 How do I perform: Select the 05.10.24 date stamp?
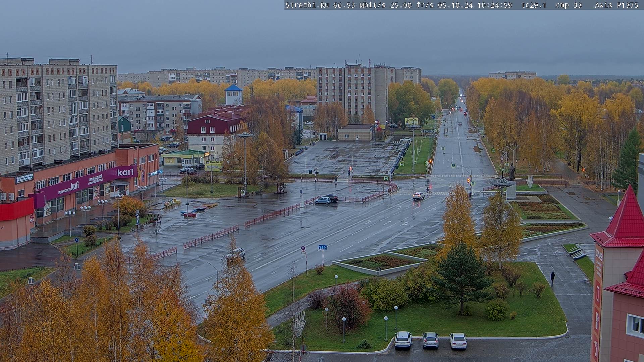click(455, 5)
